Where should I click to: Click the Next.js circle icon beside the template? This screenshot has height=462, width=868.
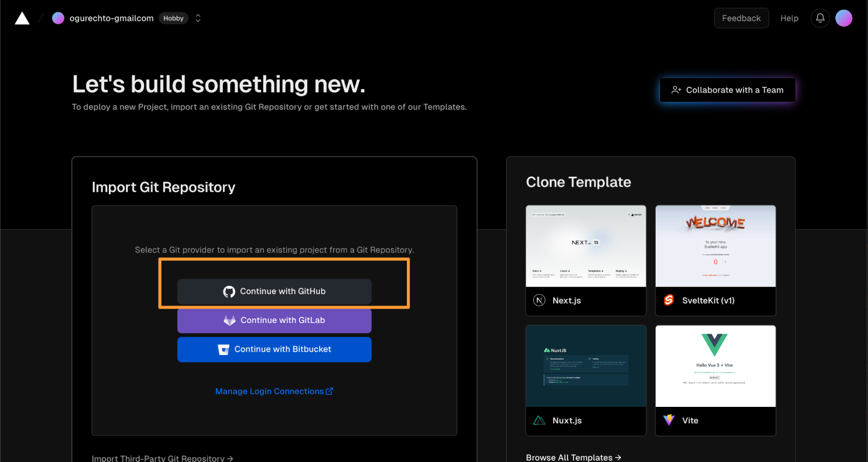pos(539,300)
